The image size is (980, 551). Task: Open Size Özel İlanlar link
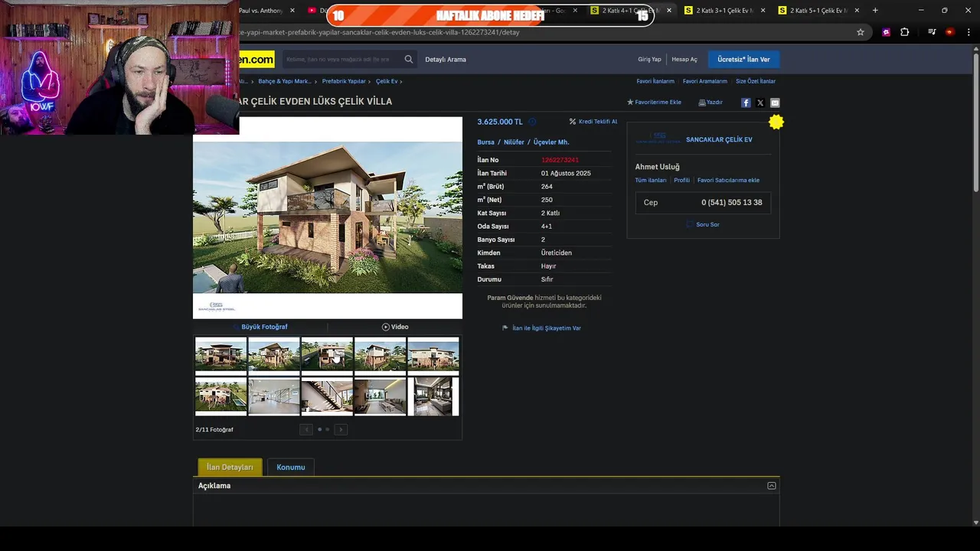756,81
